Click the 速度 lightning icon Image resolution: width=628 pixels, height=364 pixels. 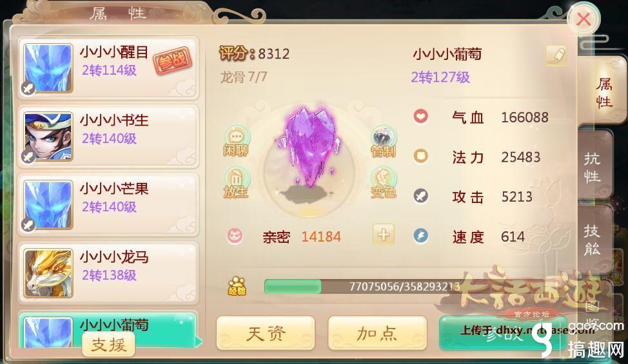coord(420,236)
